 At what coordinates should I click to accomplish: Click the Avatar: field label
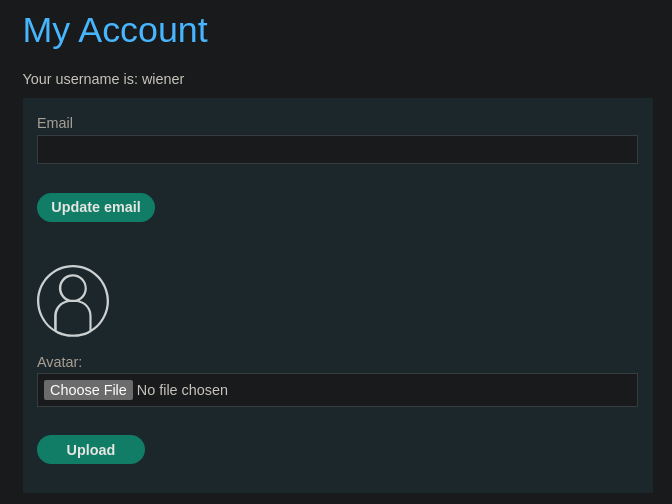pyautogui.click(x=59, y=362)
